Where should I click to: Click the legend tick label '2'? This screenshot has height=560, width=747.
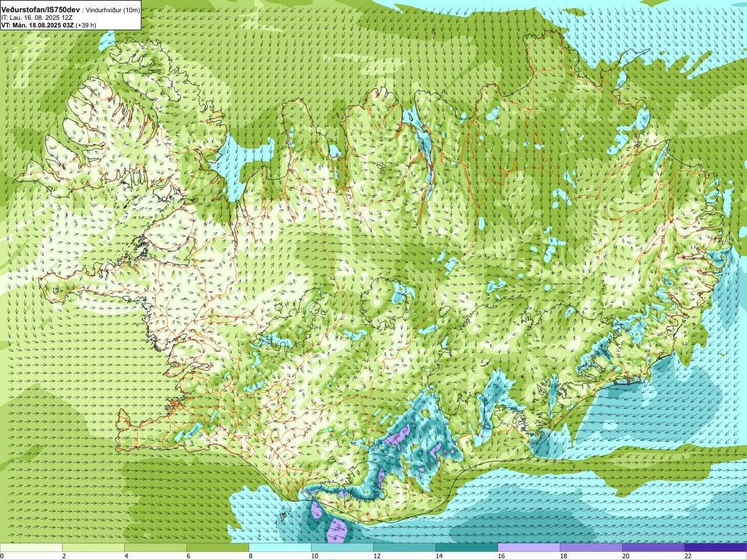[64, 556]
